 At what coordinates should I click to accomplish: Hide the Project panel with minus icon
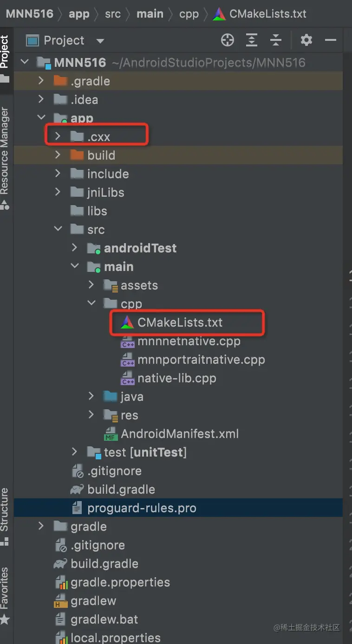point(331,40)
